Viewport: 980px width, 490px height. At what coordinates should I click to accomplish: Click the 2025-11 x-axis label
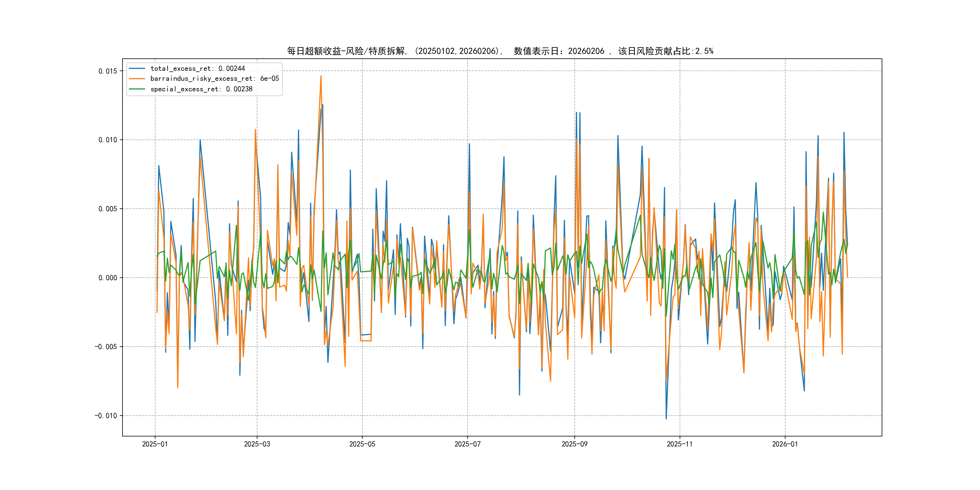(680, 444)
